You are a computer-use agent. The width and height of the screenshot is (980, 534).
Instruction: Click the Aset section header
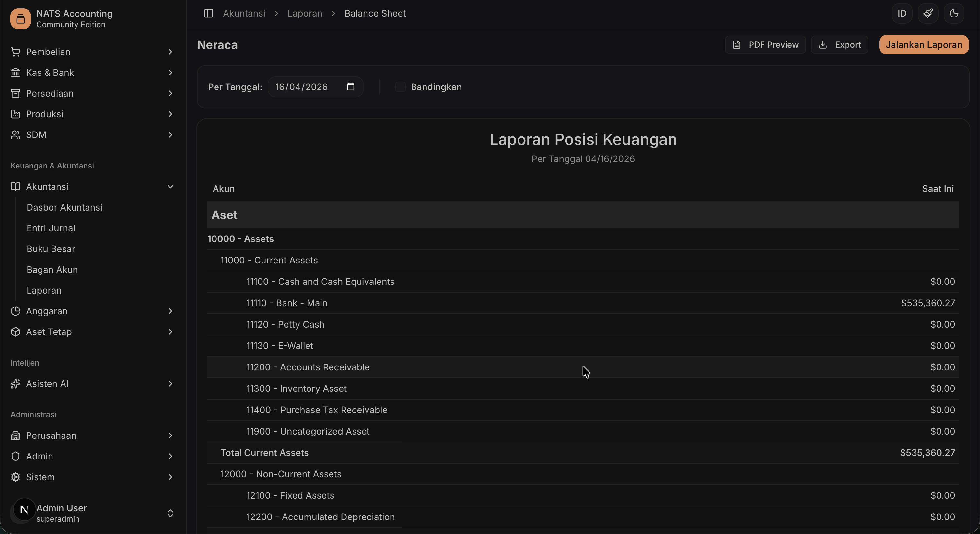click(x=583, y=215)
